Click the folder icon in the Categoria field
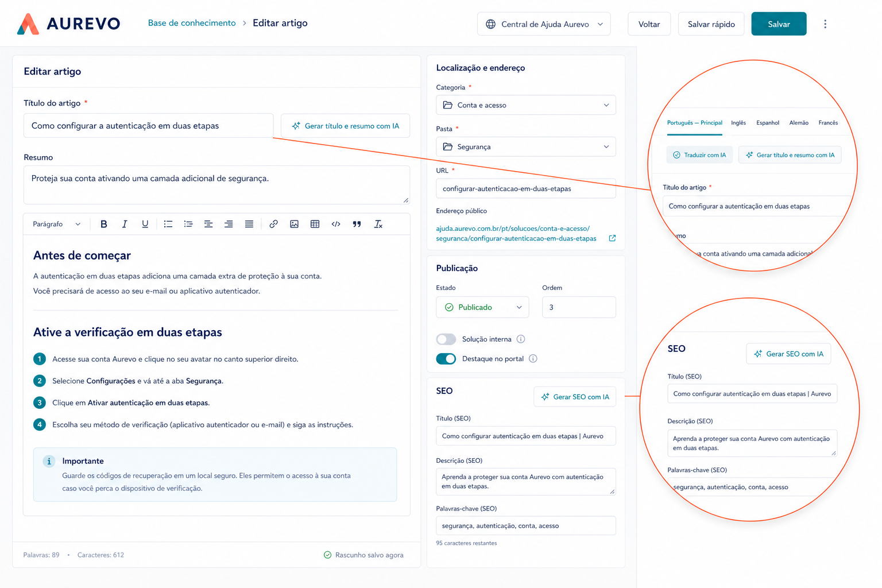The image size is (882, 588). [x=448, y=105]
